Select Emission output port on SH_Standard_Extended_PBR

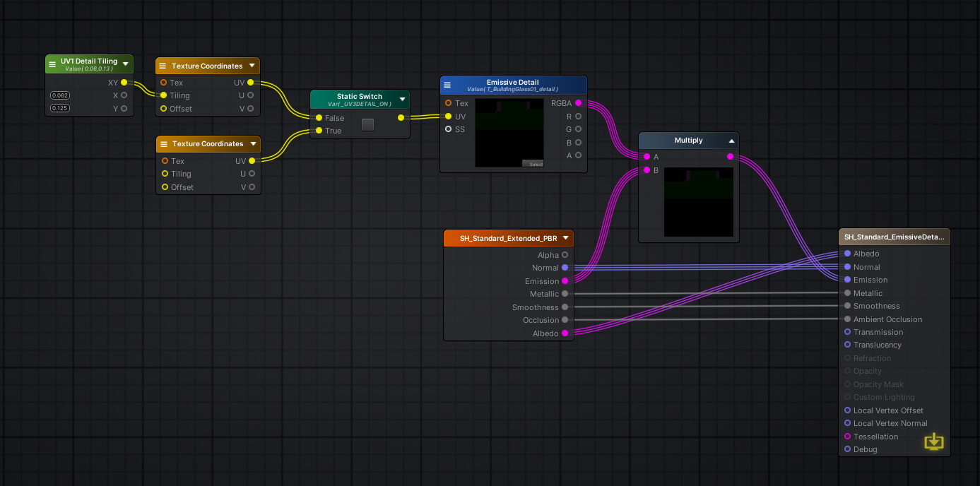(x=565, y=281)
